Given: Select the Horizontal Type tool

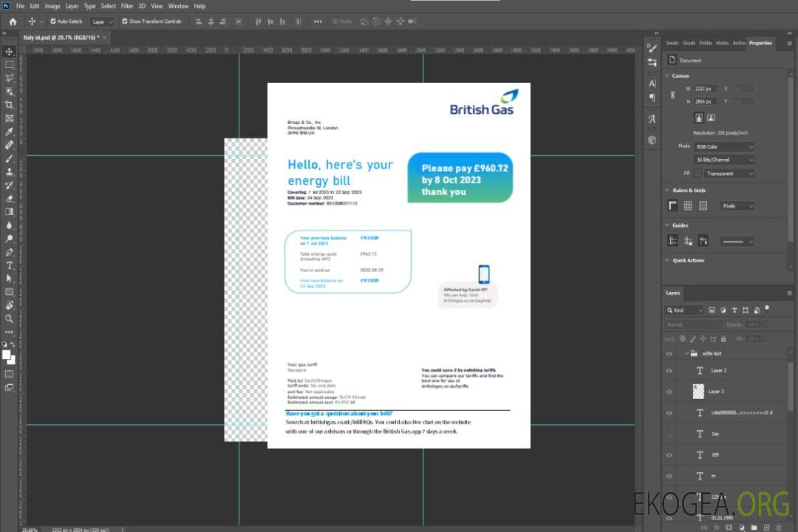Looking at the screenshot, I should [9, 265].
